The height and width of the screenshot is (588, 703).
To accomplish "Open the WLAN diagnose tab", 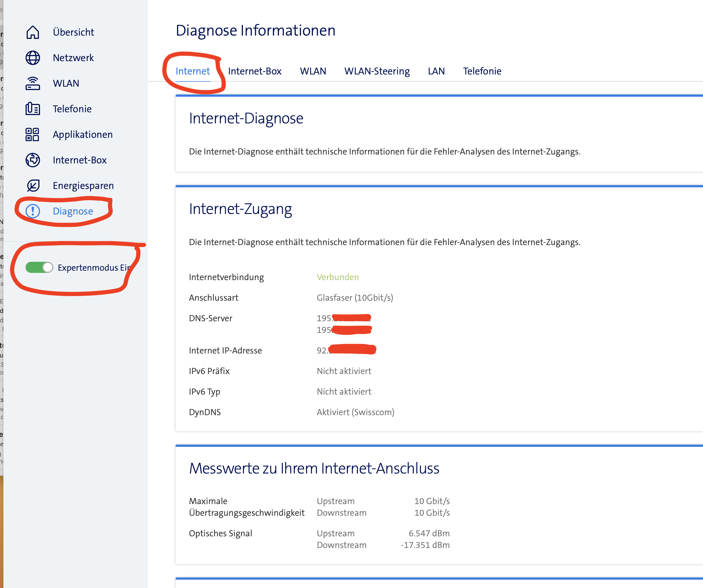I will click(313, 71).
